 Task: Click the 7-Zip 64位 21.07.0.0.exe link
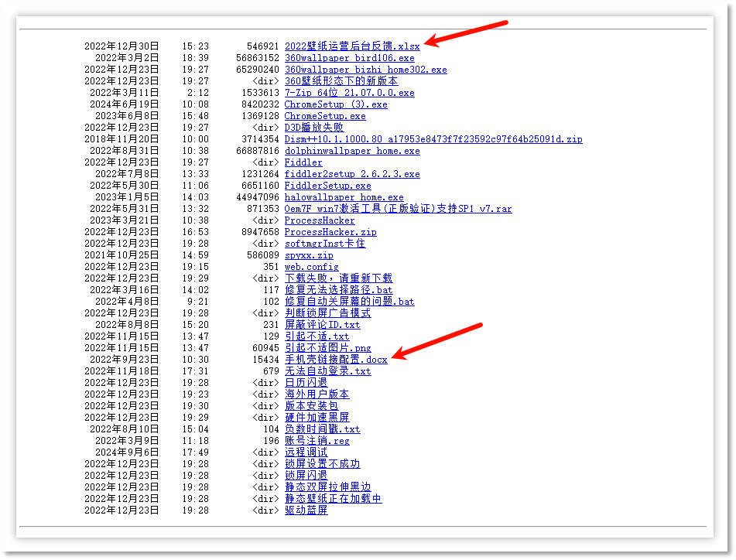[349, 93]
